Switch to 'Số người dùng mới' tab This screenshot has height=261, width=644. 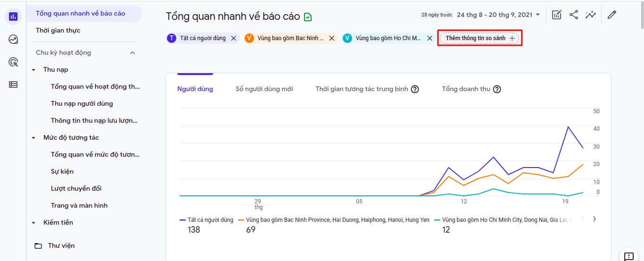click(x=264, y=89)
